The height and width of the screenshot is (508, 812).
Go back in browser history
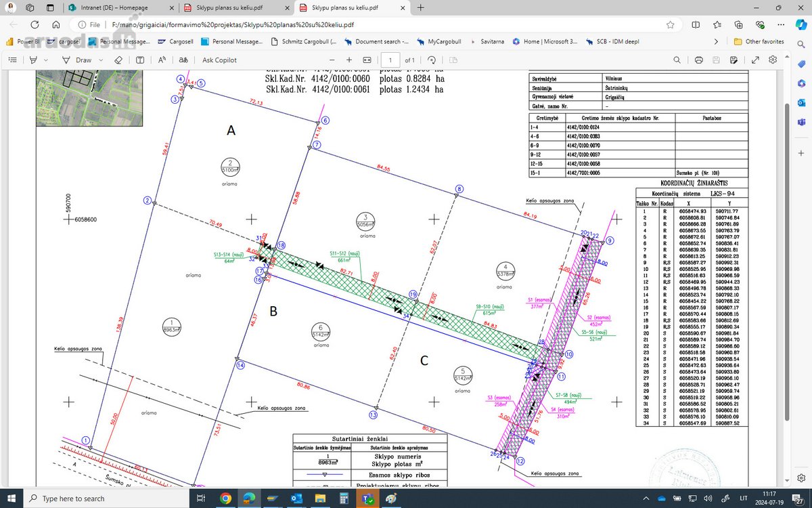click(14, 24)
